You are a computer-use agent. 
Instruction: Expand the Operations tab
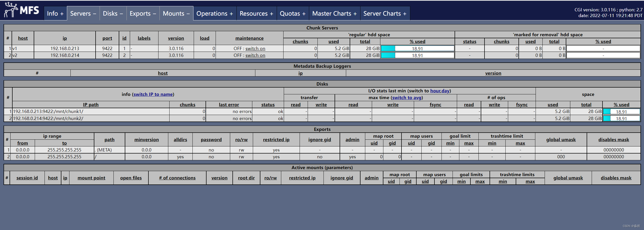[215, 14]
